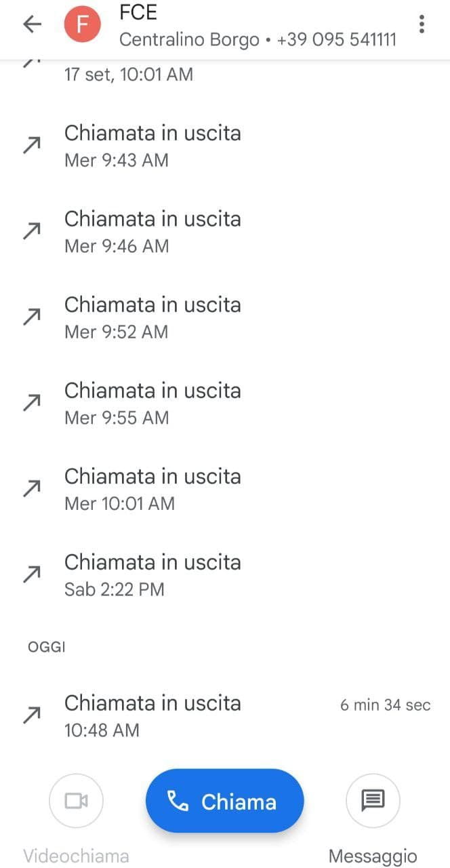
Task: Tap the FCE contact name header
Action: tap(138, 13)
